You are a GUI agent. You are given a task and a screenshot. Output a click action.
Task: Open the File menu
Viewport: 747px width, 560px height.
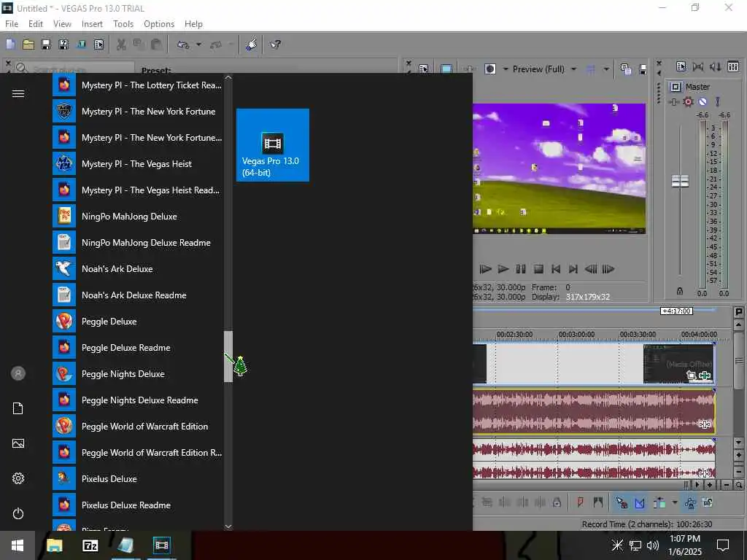pyautogui.click(x=12, y=24)
